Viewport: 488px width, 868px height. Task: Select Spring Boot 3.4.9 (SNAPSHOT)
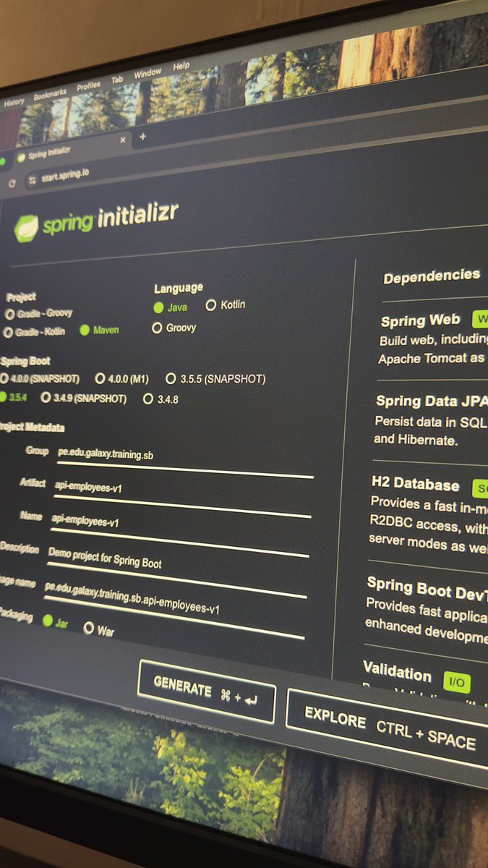(x=84, y=398)
